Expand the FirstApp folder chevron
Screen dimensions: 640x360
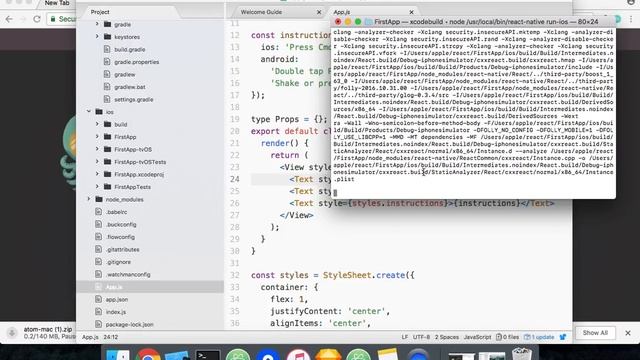97,136
